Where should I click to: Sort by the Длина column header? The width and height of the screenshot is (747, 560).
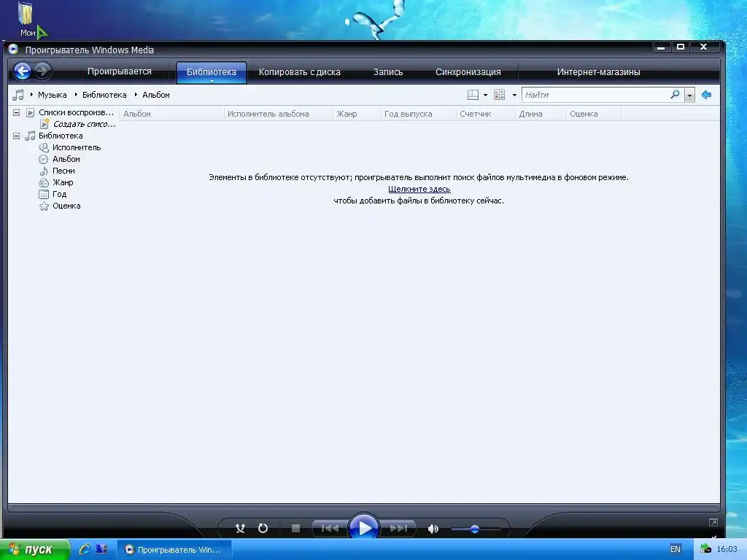pyautogui.click(x=541, y=114)
